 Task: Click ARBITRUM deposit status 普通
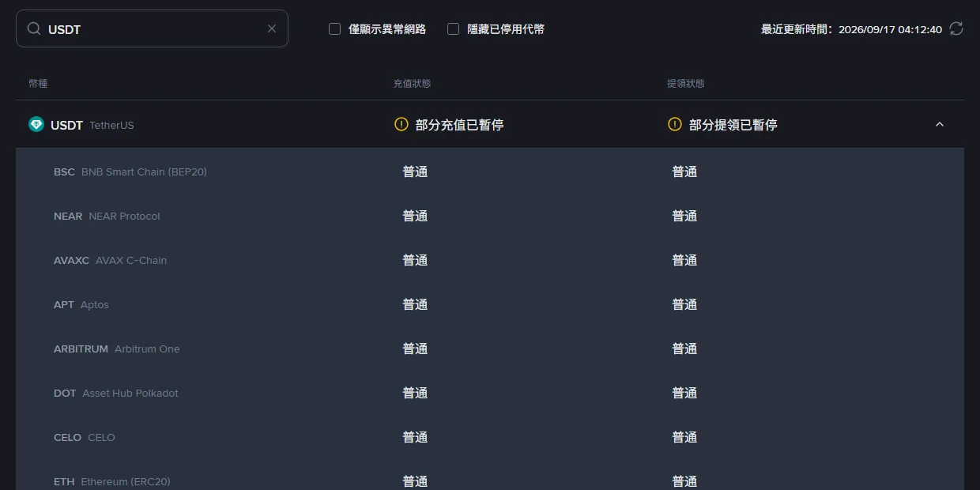(x=415, y=349)
